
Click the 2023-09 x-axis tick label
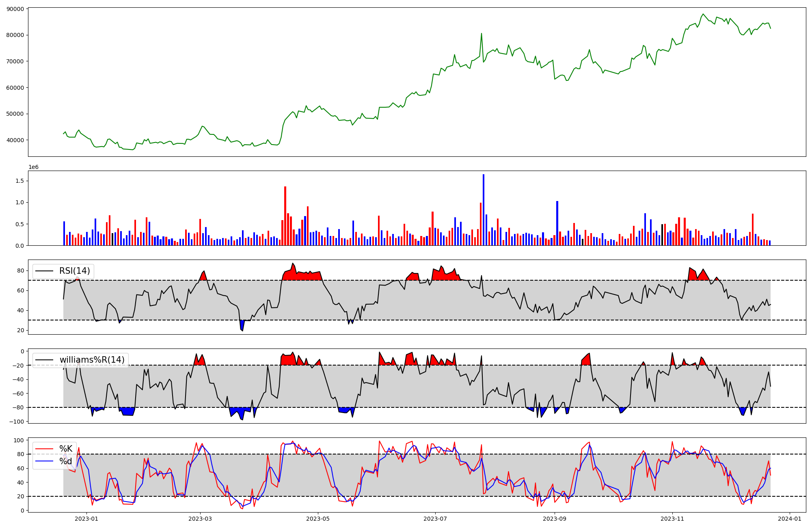[x=555, y=519]
